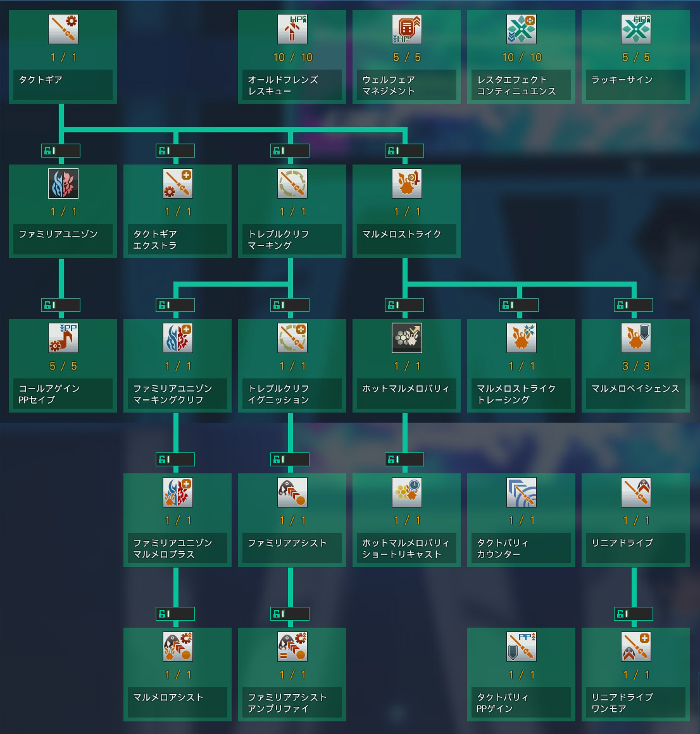Viewport: 700px width, 734px height.
Task: Click the 3 / 3 level counter of マルメロペイシェンス
Action: tap(635, 366)
